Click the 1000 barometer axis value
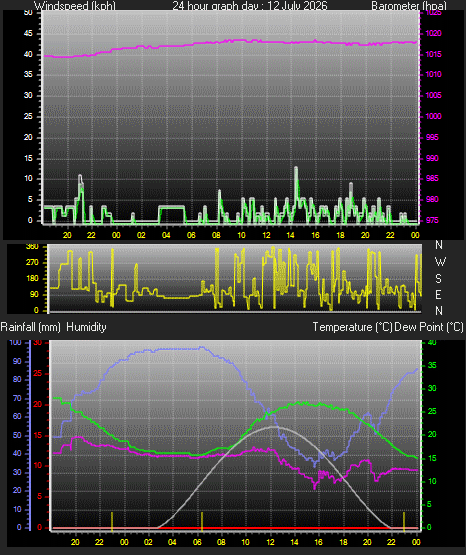The width and height of the screenshot is (466, 555). 433,116
